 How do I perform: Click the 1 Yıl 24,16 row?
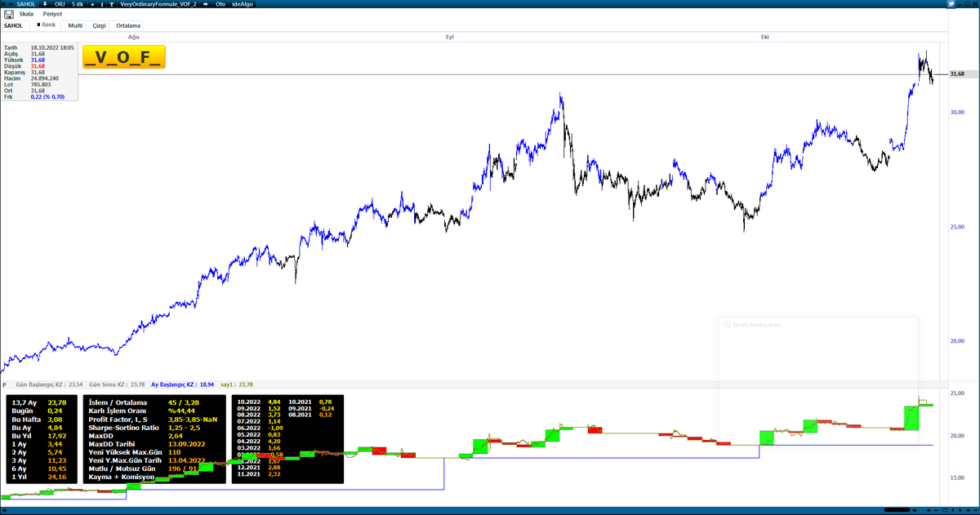40,476
